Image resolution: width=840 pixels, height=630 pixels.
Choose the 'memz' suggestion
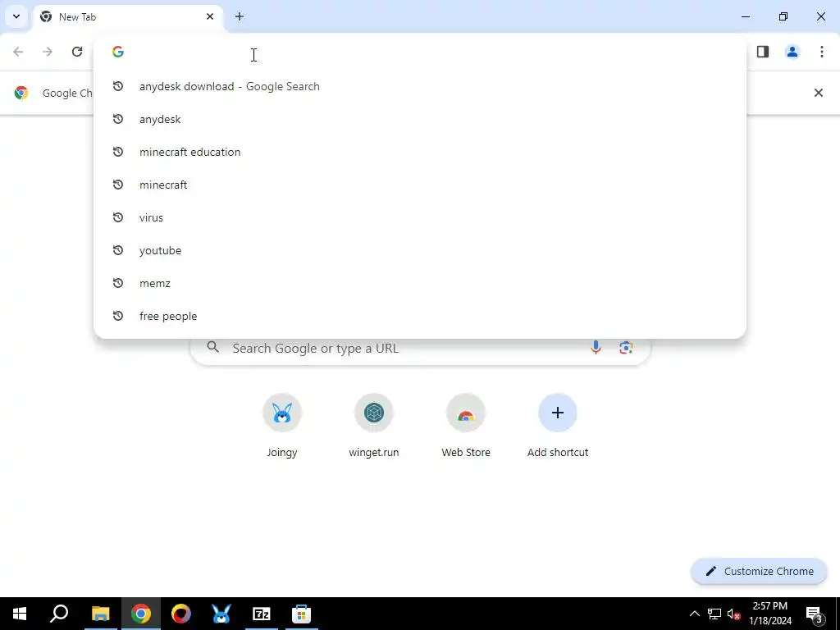click(x=420, y=283)
